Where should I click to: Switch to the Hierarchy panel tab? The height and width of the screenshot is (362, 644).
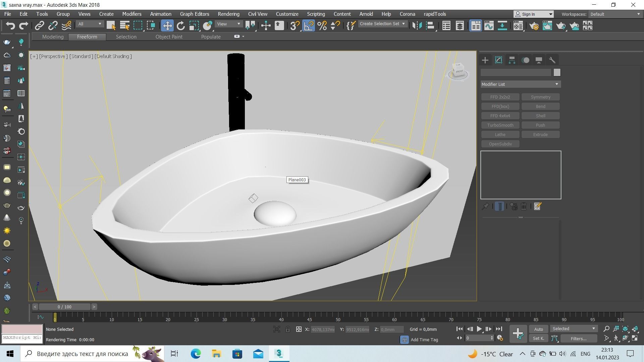click(x=512, y=60)
